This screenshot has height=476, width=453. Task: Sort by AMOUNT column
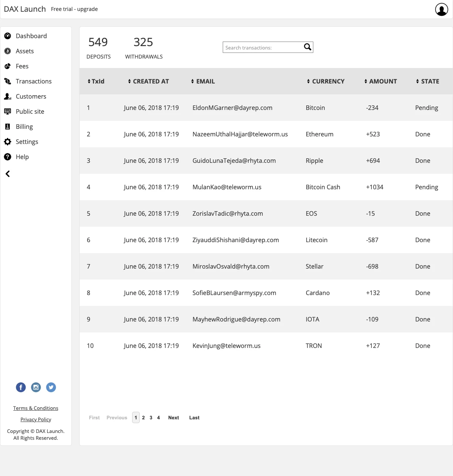pos(381,81)
